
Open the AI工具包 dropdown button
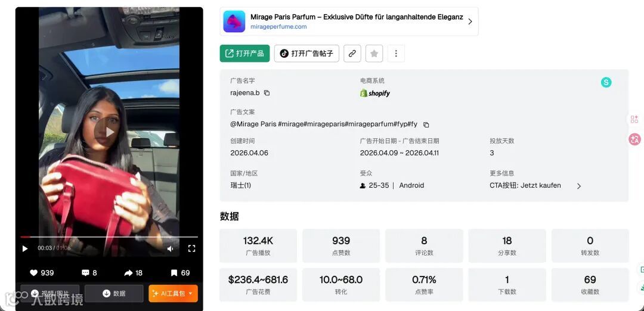coord(173,293)
